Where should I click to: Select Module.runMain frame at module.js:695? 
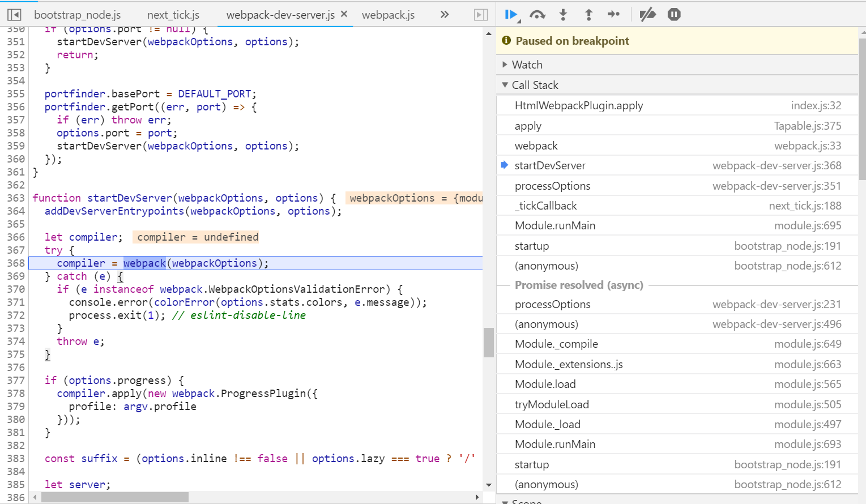point(677,225)
